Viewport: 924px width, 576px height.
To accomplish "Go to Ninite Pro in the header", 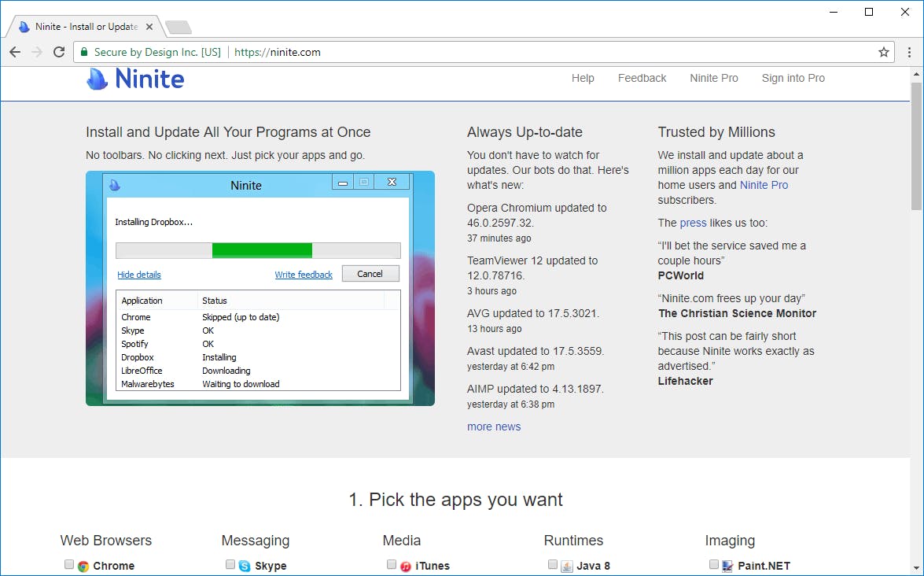I will tap(713, 78).
